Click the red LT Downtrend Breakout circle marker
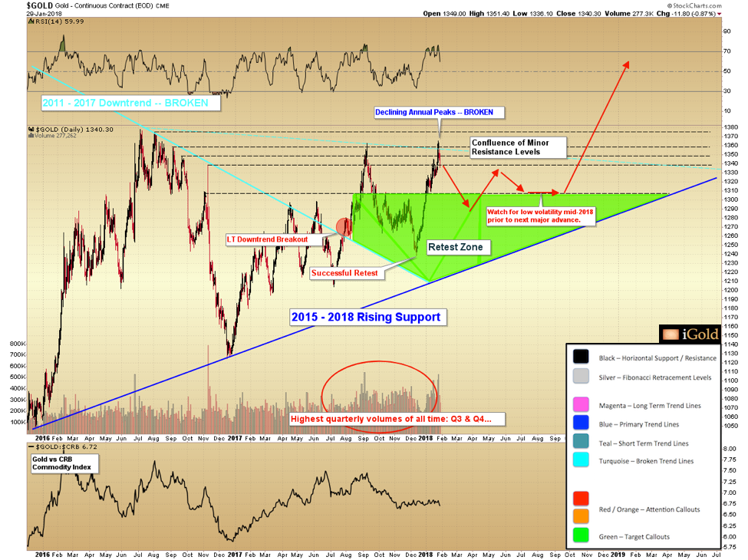Image resolution: width=748 pixels, height=560 pixels. click(344, 227)
